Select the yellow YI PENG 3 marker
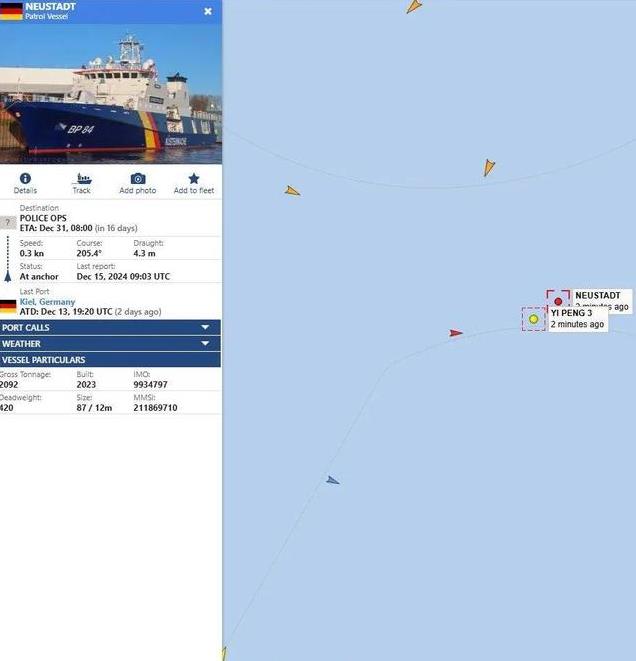This screenshot has height=661, width=636. tap(534, 319)
